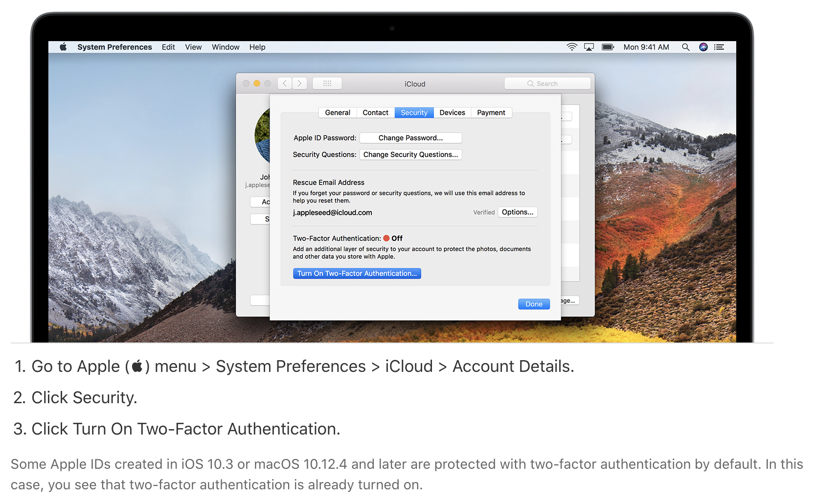Image resolution: width=816 pixels, height=504 pixels.
Task: Click the Rescue Email Address heading
Action: click(x=329, y=183)
